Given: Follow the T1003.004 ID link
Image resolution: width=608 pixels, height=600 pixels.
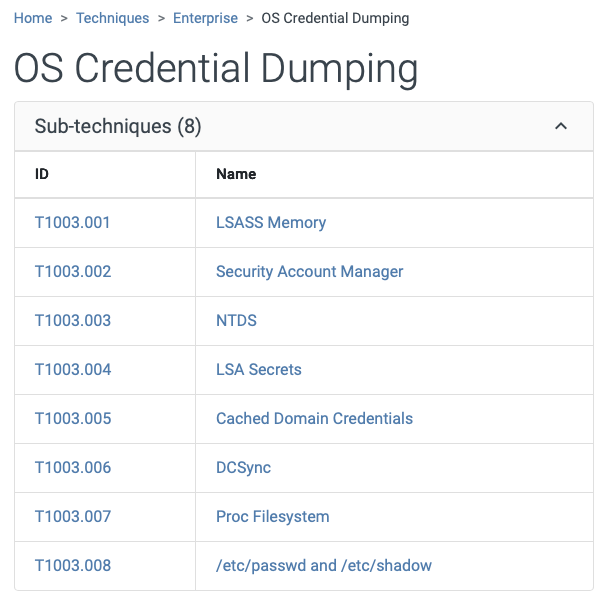Looking at the screenshot, I should pos(73,369).
